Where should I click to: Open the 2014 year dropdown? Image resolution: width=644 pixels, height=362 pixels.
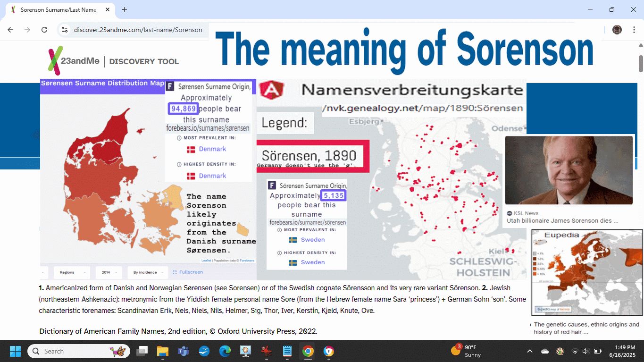tap(109, 272)
